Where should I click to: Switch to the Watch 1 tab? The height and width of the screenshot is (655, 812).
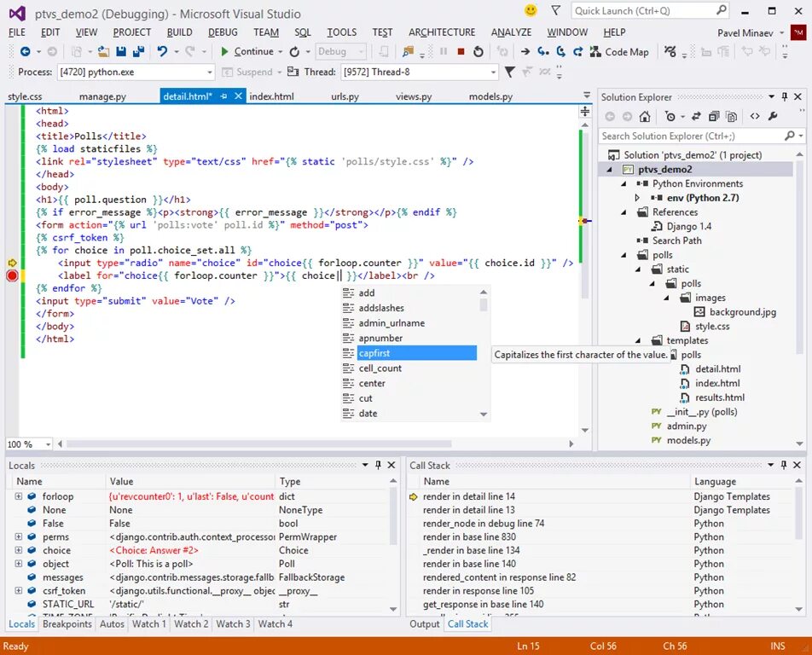tap(149, 624)
